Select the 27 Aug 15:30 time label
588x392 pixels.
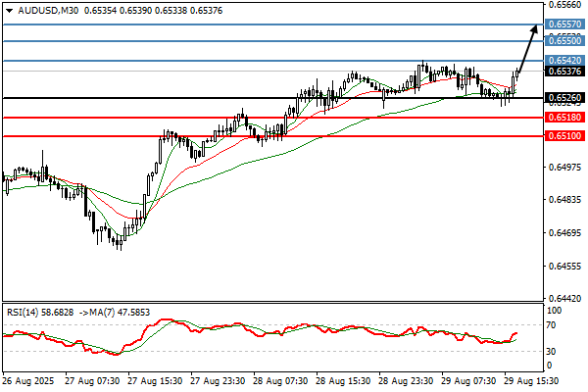click(x=155, y=381)
